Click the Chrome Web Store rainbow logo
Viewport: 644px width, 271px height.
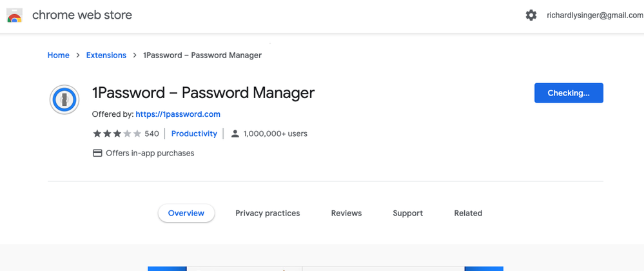click(15, 15)
